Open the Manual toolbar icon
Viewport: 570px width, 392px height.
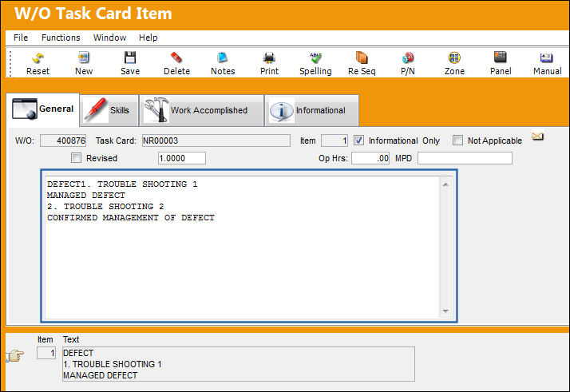tap(547, 63)
